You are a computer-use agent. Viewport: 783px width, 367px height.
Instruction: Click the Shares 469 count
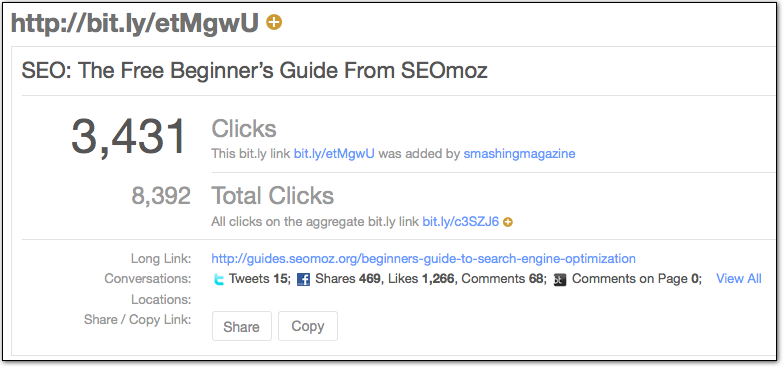point(348,279)
